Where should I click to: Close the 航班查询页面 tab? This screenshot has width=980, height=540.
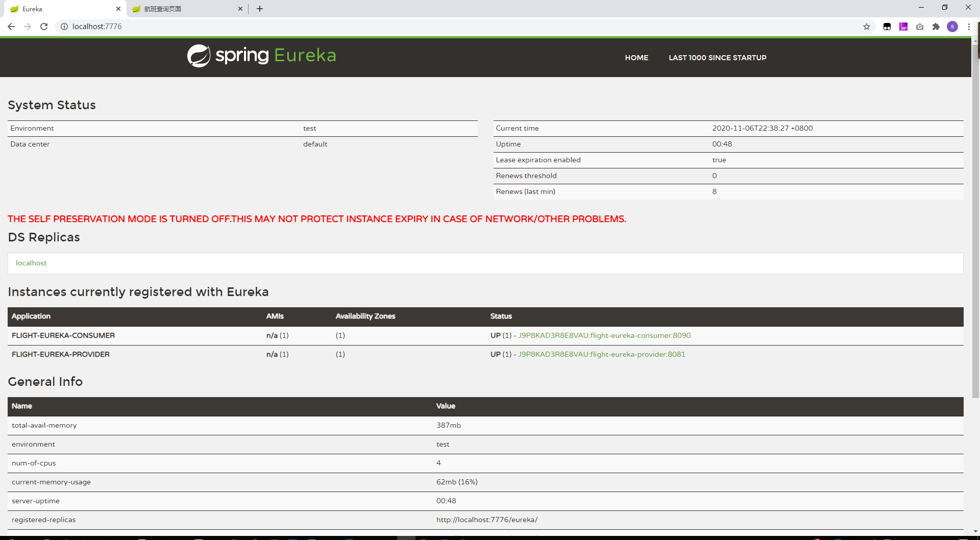(240, 9)
